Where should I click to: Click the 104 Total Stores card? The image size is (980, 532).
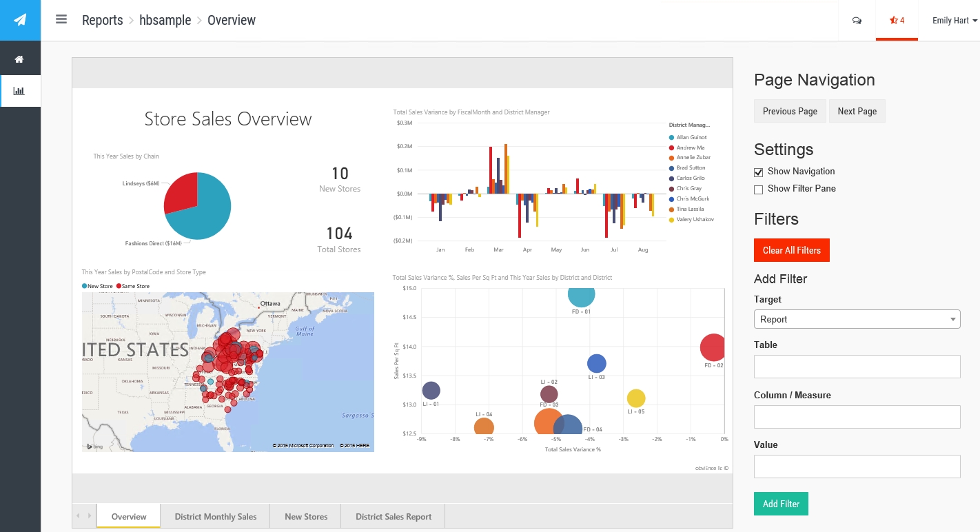[339, 239]
